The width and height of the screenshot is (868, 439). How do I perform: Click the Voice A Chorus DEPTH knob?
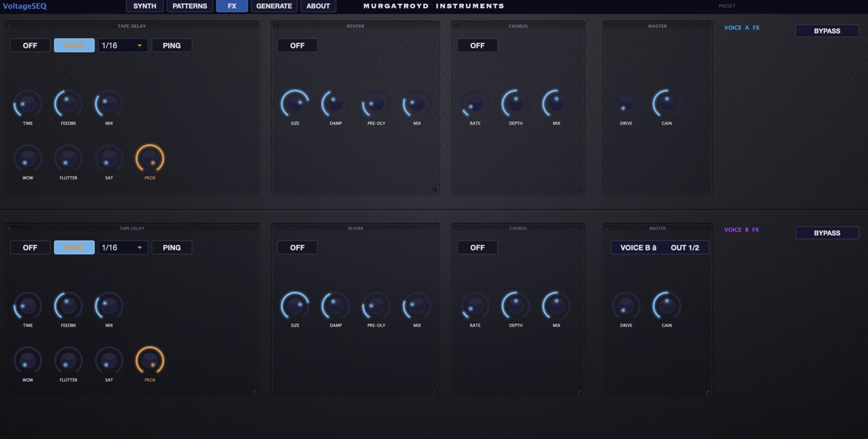coord(515,104)
